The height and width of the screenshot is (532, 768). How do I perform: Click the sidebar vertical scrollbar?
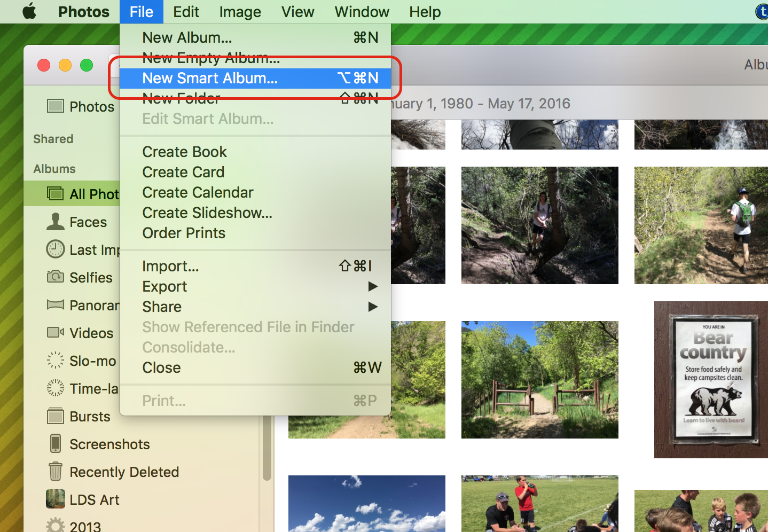(267, 448)
